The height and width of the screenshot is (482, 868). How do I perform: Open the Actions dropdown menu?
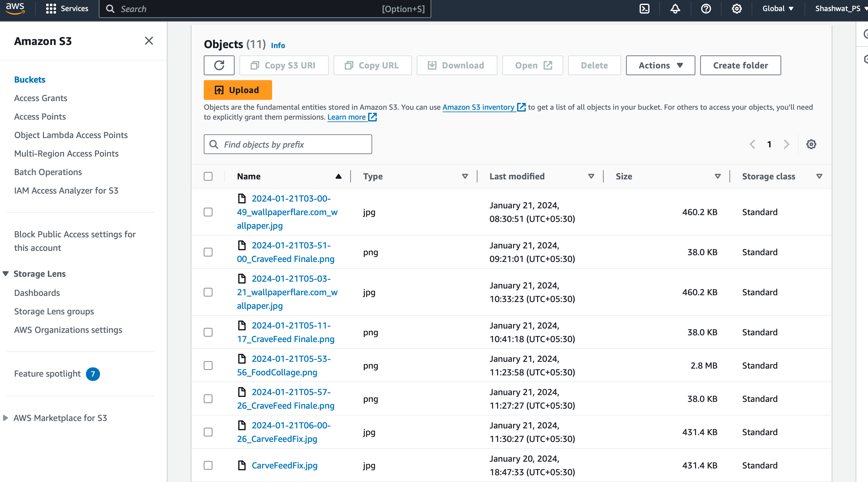660,65
